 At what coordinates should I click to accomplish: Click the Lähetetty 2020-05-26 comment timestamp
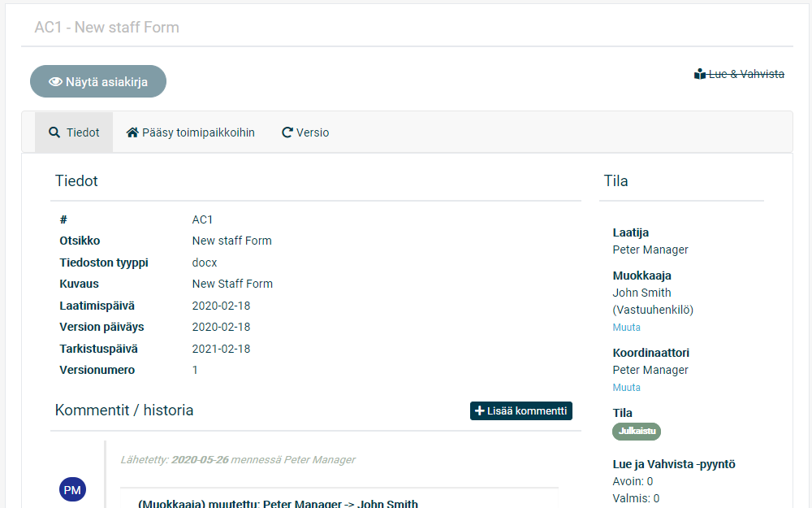[238, 460]
